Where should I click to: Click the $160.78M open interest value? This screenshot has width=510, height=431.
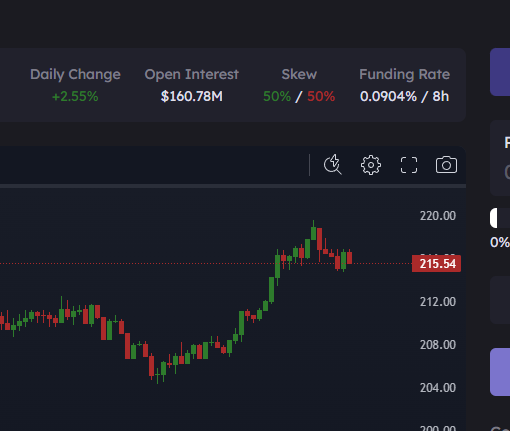click(x=192, y=96)
